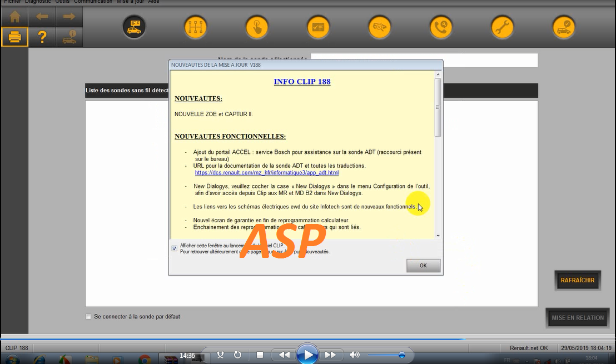Click the 'NOUVEAUTES FONCTIONNELLES:' heading
The image size is (616, 364).
[230, 137]
